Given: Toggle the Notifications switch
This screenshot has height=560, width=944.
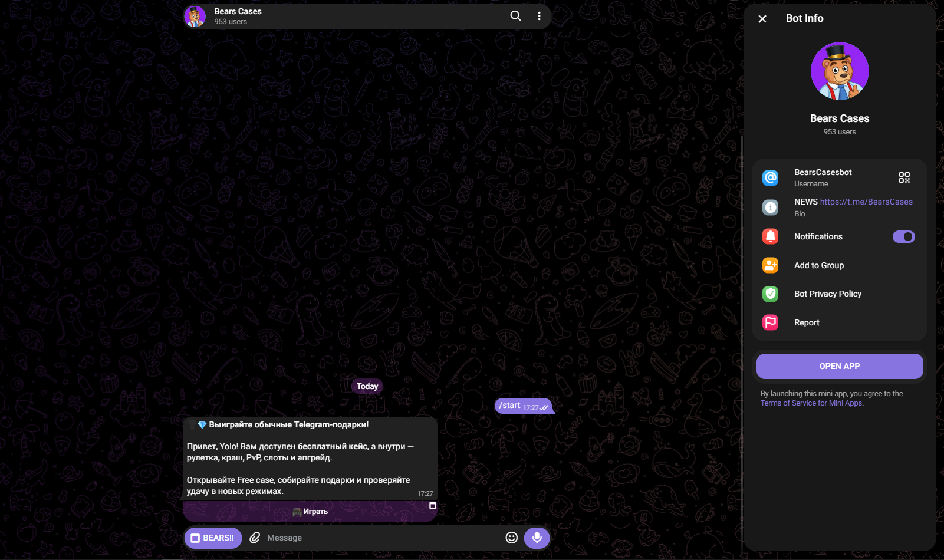Looking at the screenshot, I should pyautogui.click(x=903, y=236).
